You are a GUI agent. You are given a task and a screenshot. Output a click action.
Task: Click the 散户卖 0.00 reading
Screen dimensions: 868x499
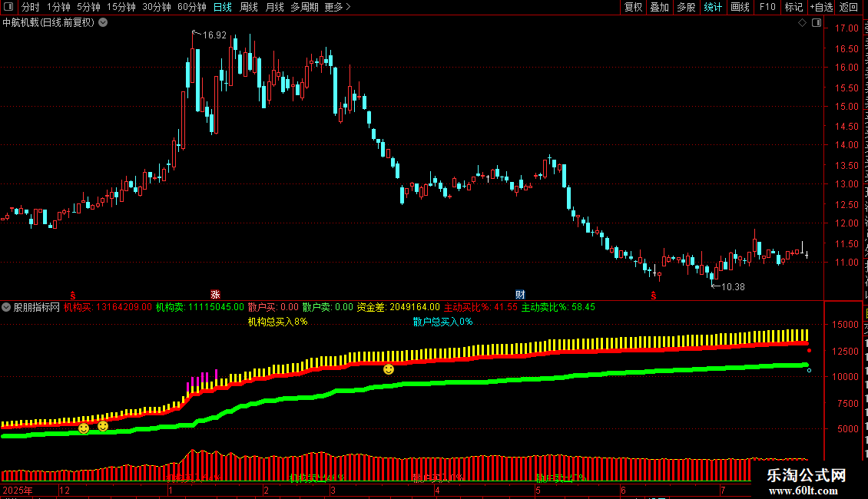click(328, 307)
